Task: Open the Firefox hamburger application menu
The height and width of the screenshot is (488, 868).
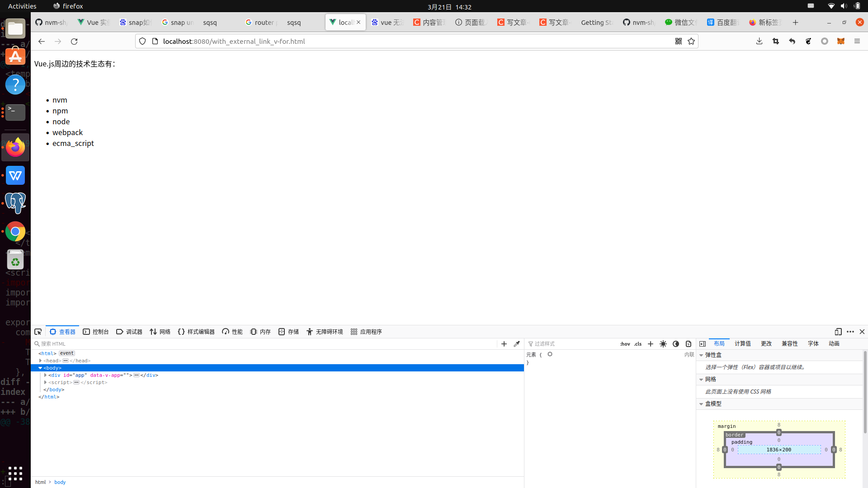Action: coord(857,41)
